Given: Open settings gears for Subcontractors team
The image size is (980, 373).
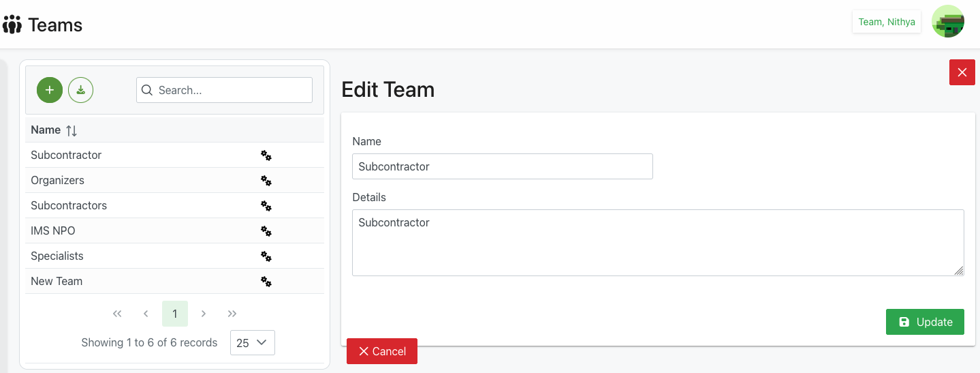Looking at the screenshot, I should click(x=266, y=206).
